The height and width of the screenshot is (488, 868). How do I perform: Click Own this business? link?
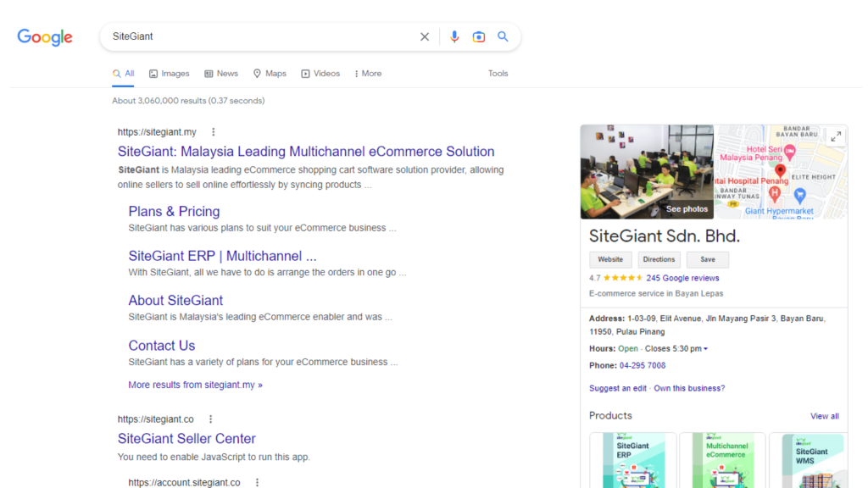tap(689, 388)
